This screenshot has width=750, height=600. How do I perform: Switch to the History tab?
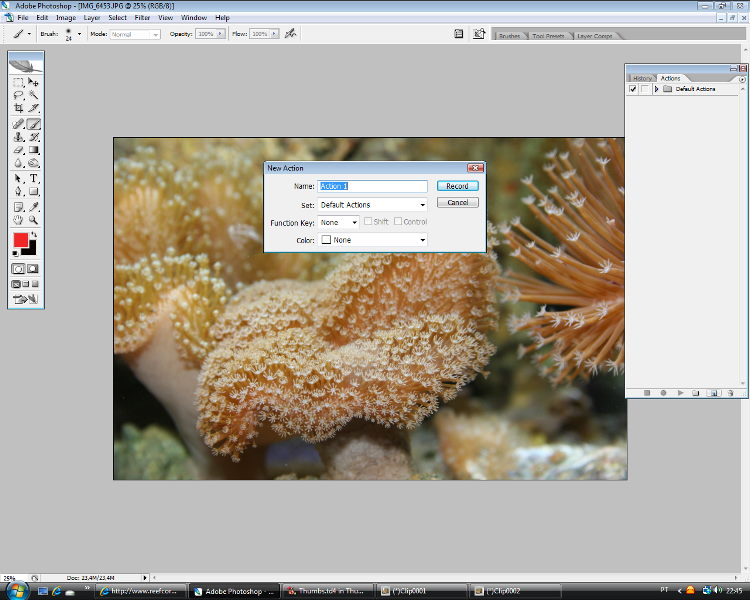point(642,78)
